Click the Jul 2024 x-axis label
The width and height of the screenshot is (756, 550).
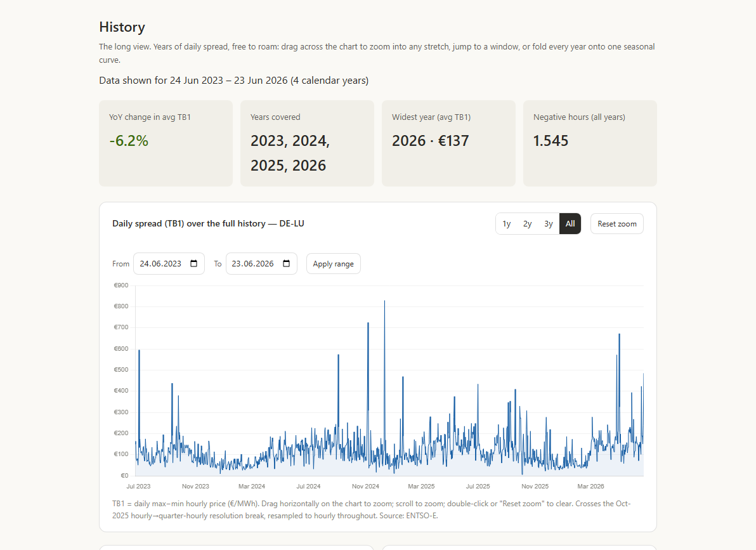click(308, 487)
